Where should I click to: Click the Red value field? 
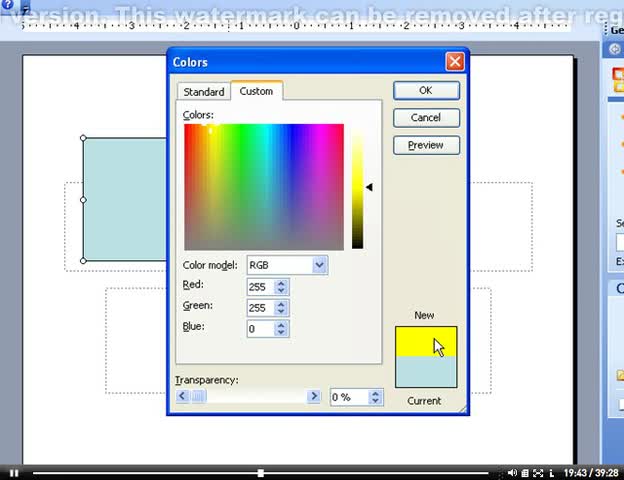click(x=260, y=287)
